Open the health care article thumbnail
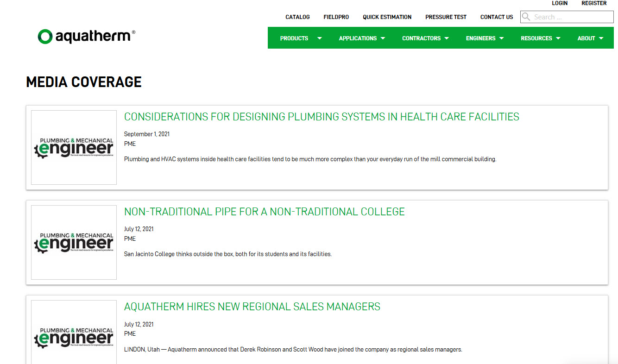This screenshot has height=364, width=618. pyautogui.click(x=74, y=147)
